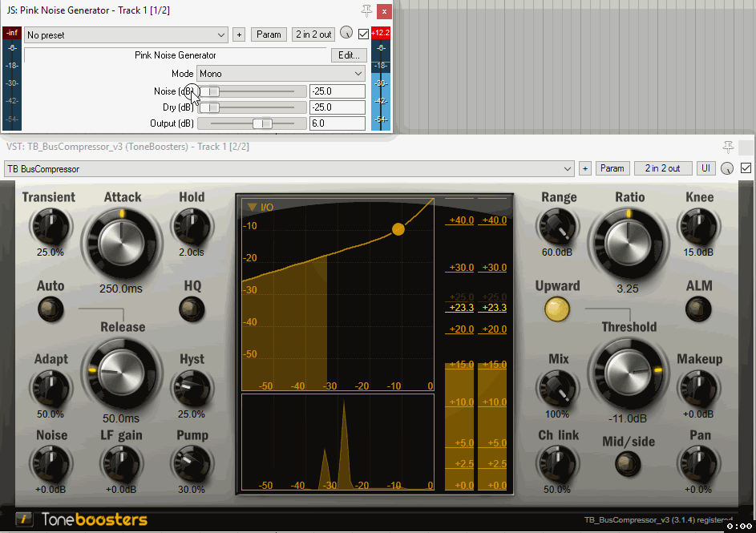Click the Pan knob

pos(698,463)
